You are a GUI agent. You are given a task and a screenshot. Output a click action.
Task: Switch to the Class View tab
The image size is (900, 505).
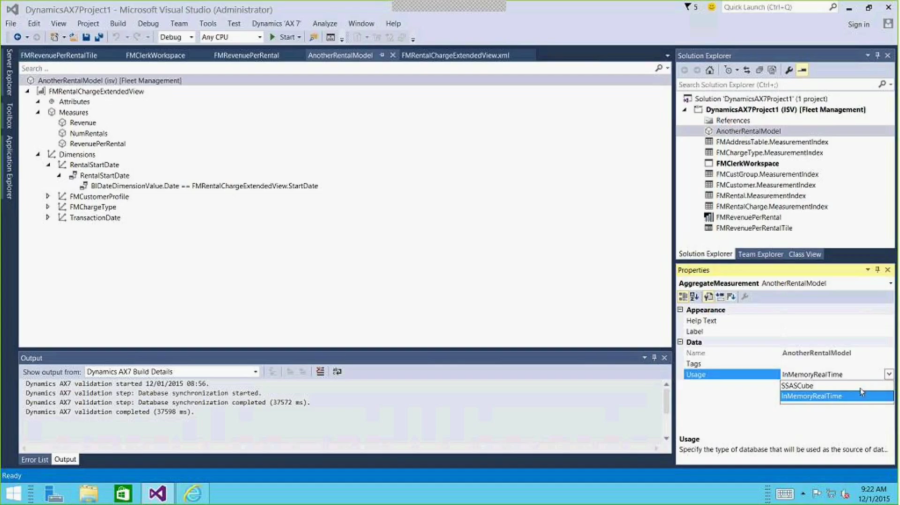tap(805, 254)
